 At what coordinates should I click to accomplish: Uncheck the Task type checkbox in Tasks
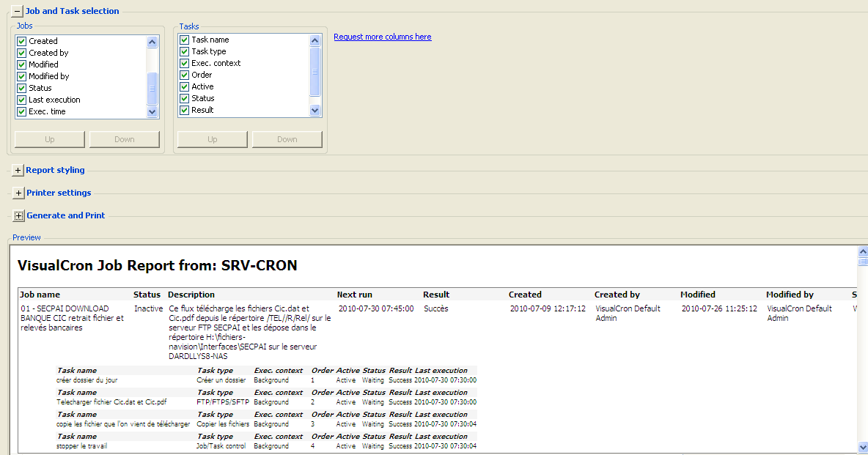(185, 51)
